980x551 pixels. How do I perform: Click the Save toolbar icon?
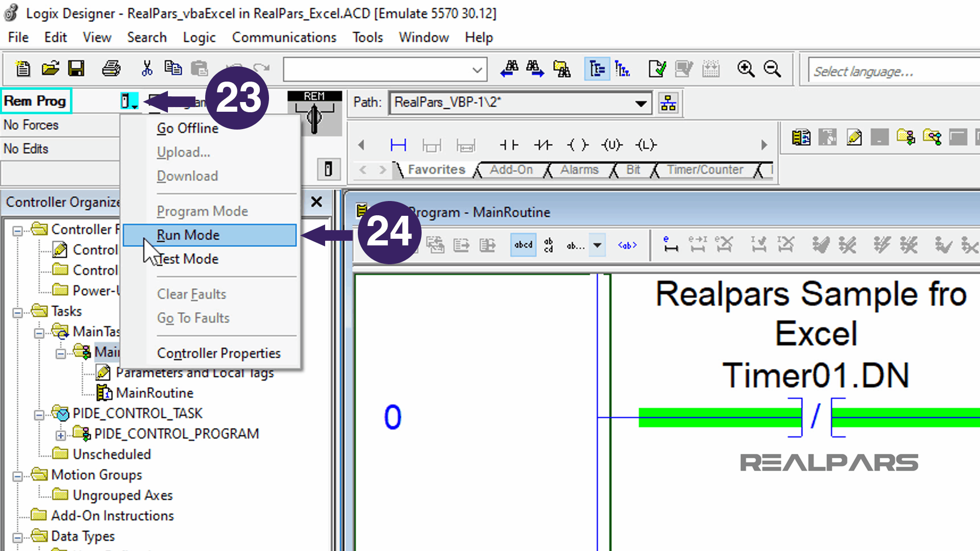click(76, 69)
